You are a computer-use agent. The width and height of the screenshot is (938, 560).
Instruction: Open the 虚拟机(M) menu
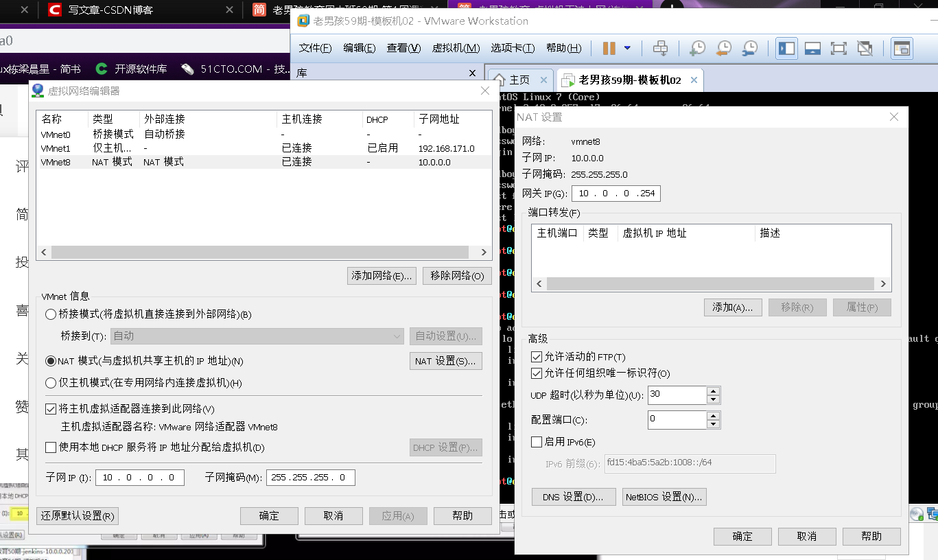[x=456, y=48]
